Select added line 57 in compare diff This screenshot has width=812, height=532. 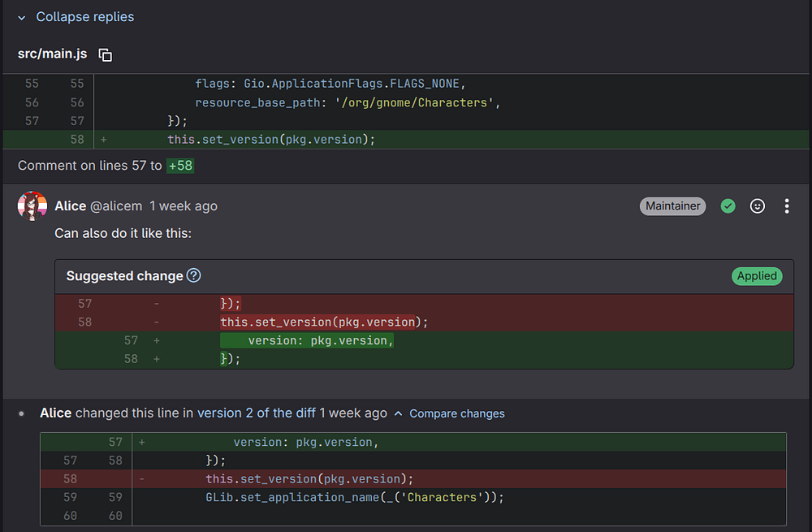click(413, 442)
